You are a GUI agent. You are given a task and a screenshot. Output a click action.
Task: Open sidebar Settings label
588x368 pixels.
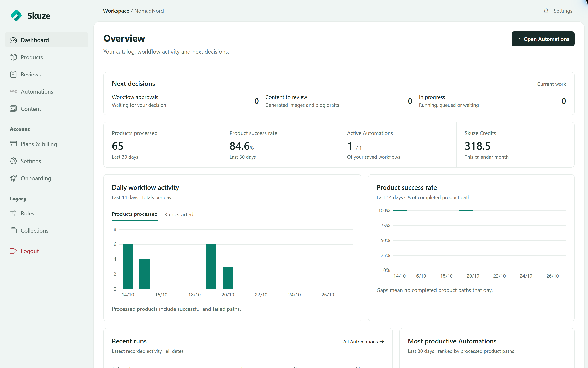tap(31, 161)
